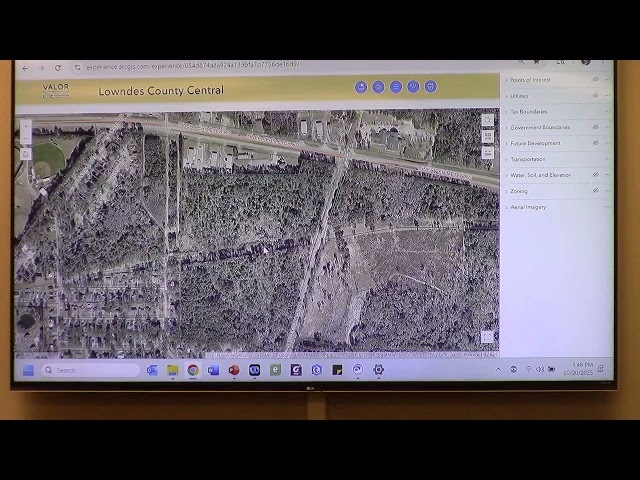This screenshot has height=480, width=640.
Task: Click the map search magnifier tool
Action: pyautogui.click(x=488, y=120)
